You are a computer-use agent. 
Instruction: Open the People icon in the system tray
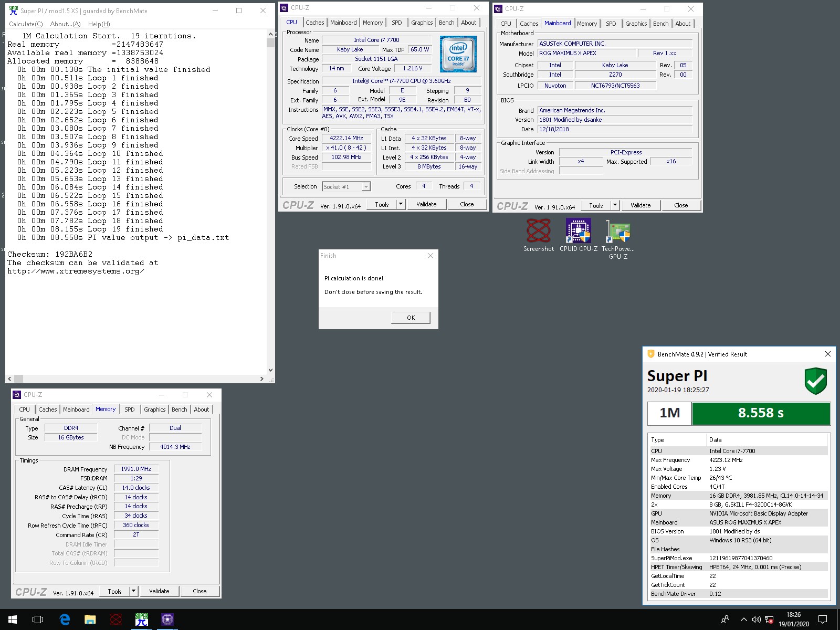tap(725, 619)
